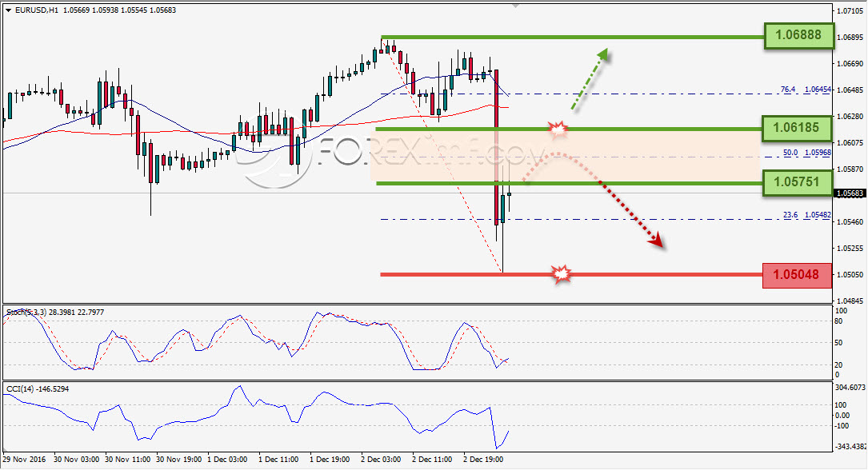Select Fibonacci label 50.0 1.05968

(806, 153)
